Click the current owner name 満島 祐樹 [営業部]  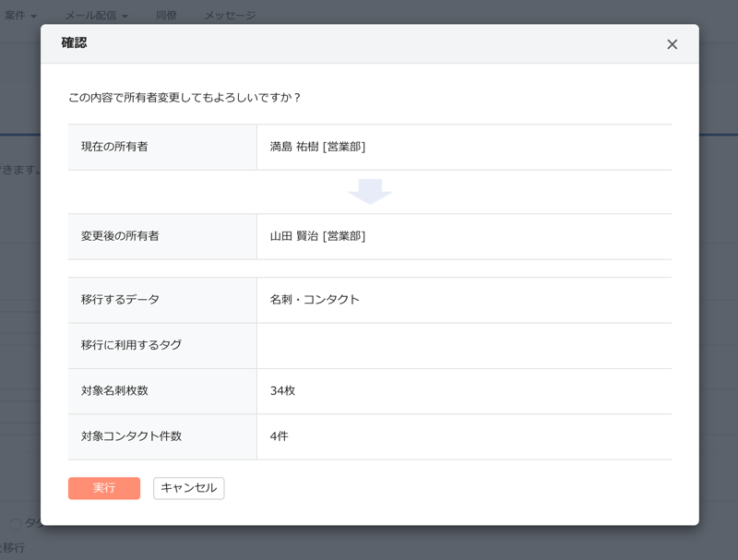pyautogui.click(x=317, y=147)
